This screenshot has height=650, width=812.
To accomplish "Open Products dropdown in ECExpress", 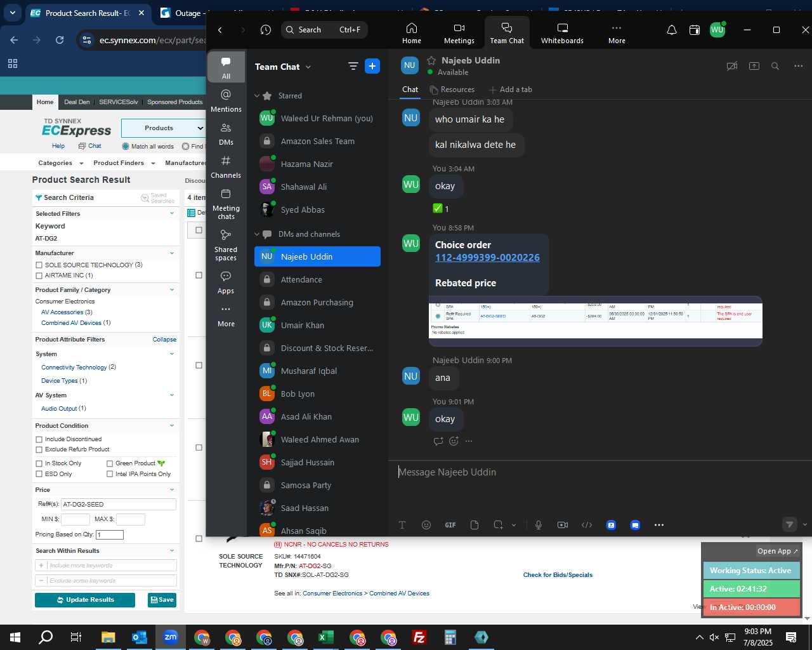I will point(164,128).
